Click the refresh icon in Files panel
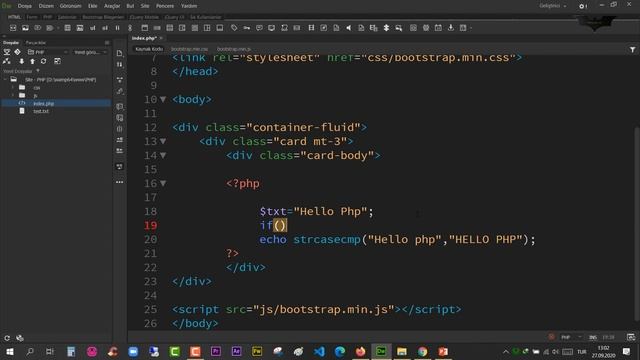The image size is (640, 360). pos(43,61)
